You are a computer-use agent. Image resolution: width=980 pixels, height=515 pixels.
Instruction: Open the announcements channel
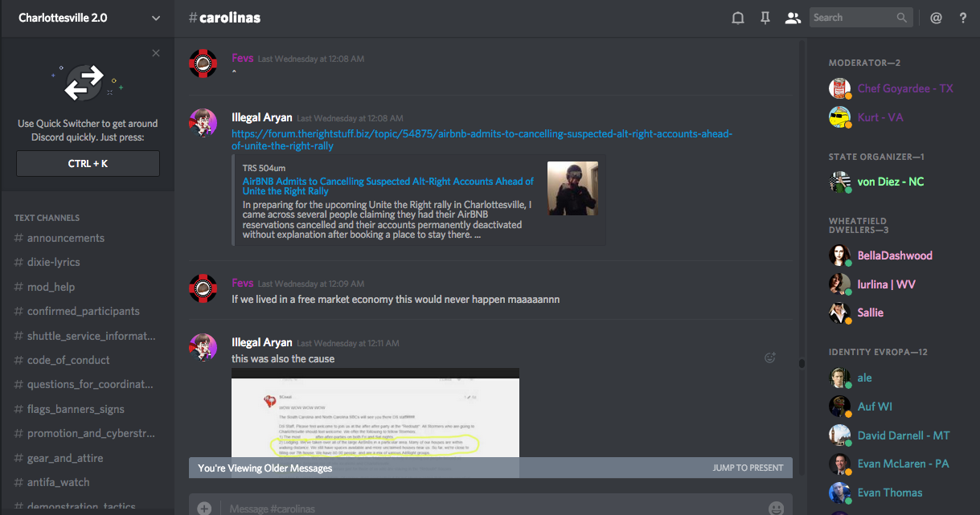click(66, 238)
